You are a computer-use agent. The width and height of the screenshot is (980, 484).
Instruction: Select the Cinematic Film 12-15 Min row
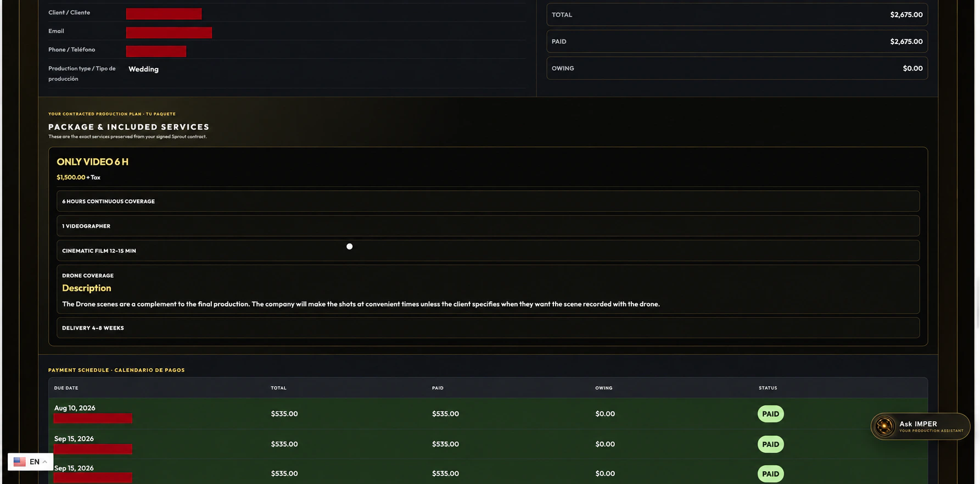488,251
